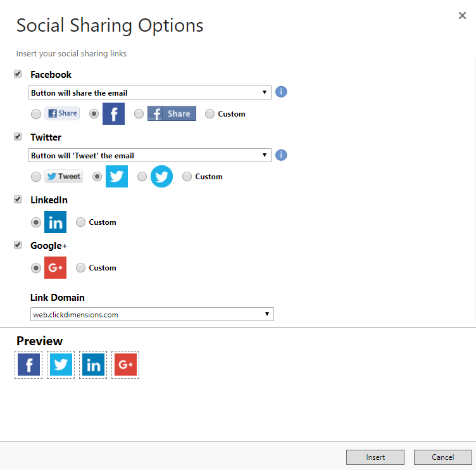This screenshot has width=476, height=470.
Task: Click the Google+ icon in Preview
Action: pos(125,365)
